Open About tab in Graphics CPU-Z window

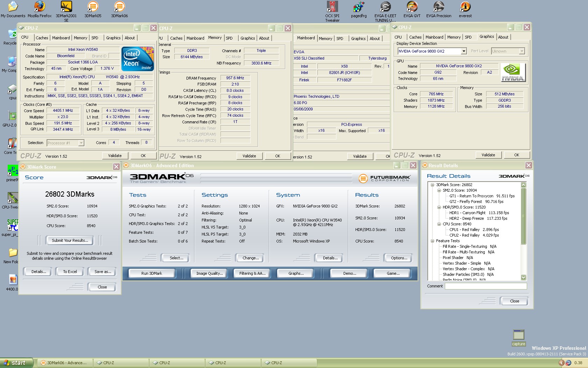tap(503, 37)
